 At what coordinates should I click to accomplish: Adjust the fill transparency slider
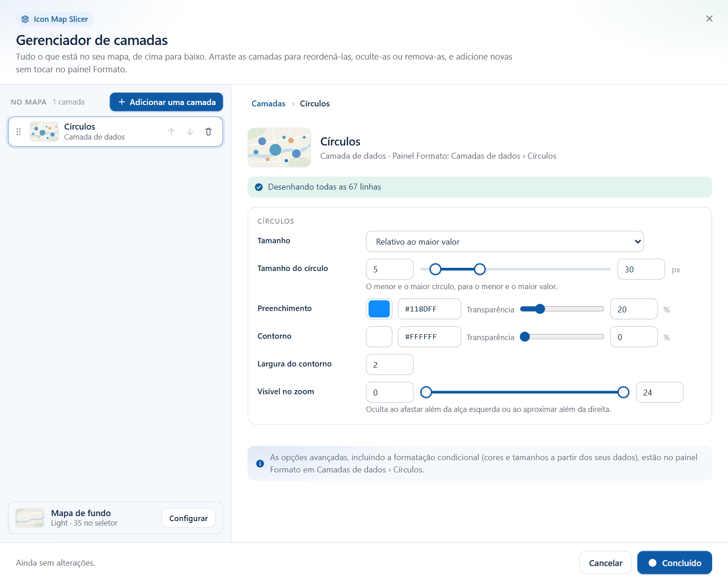pos(562,309)
